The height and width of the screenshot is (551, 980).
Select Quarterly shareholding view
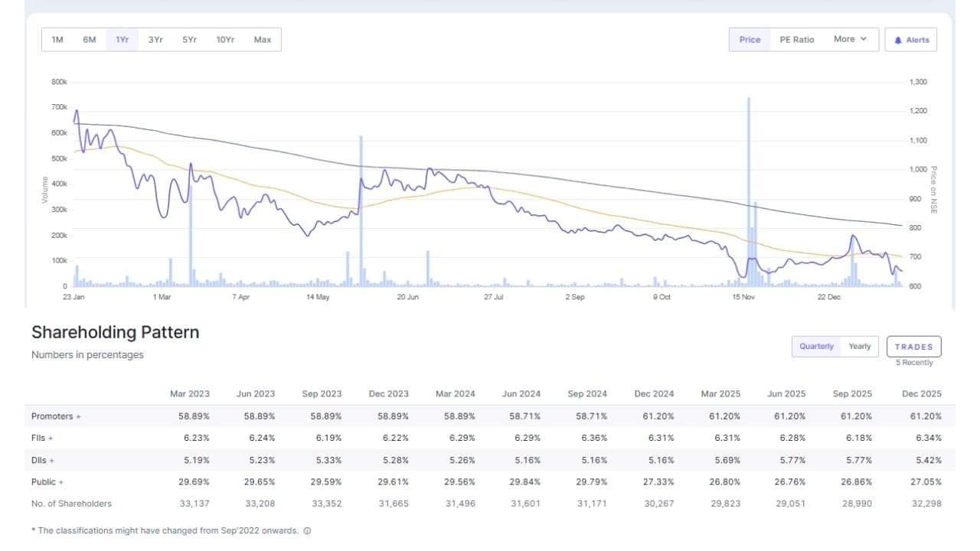pyautogui.click(x=816, y=347)
